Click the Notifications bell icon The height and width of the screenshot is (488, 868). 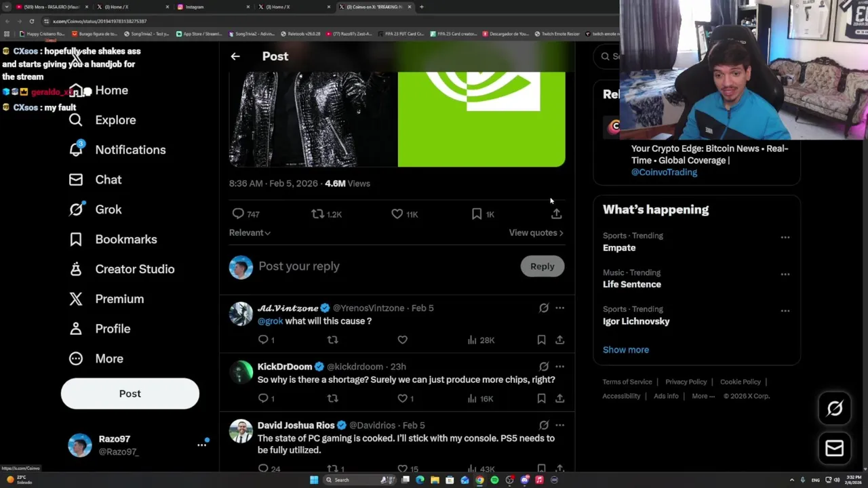[76, 150]
